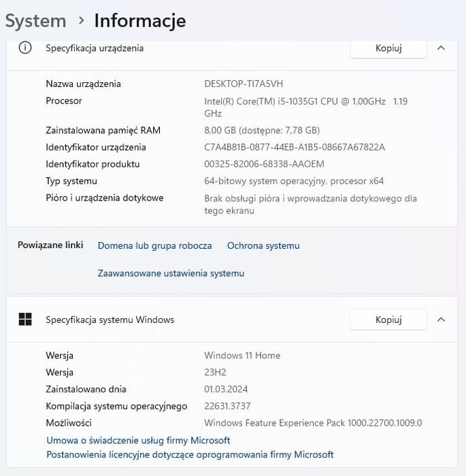Select the 8,00 GB RAM value
466x476 pixels.
262,131
